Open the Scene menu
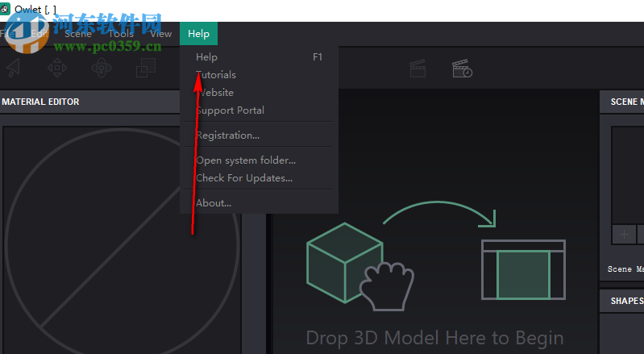The height and width of the screenshot is (354, 644). coord(78,34)
